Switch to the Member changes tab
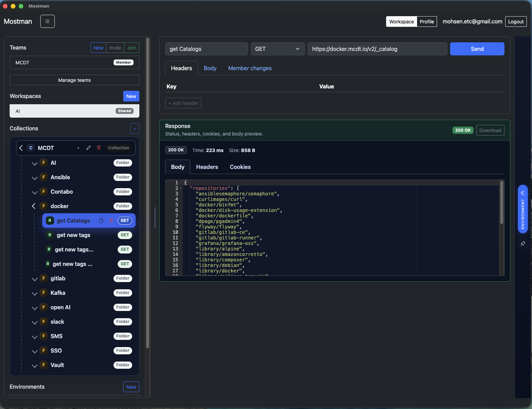 (249, 68)
